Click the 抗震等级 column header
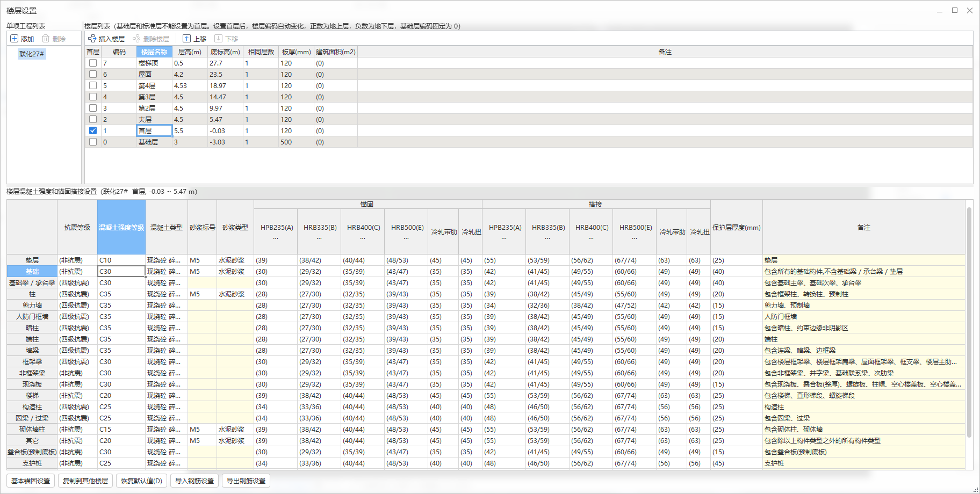This screenshot has width=980, height=494. tap(77, 227)
